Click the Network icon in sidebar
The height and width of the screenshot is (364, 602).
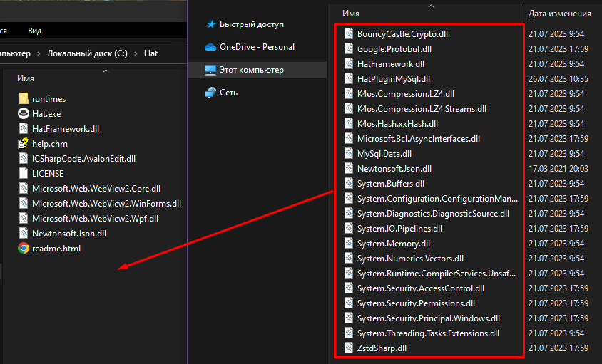click(210, 93)
